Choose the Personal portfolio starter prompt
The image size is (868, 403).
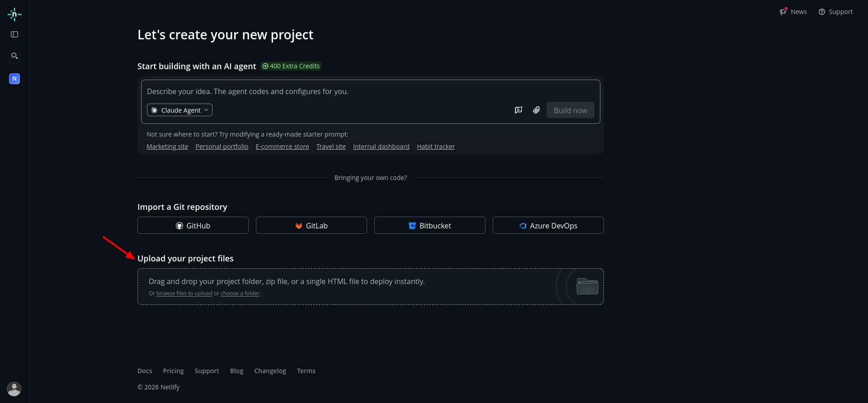(x=222, y=147)
